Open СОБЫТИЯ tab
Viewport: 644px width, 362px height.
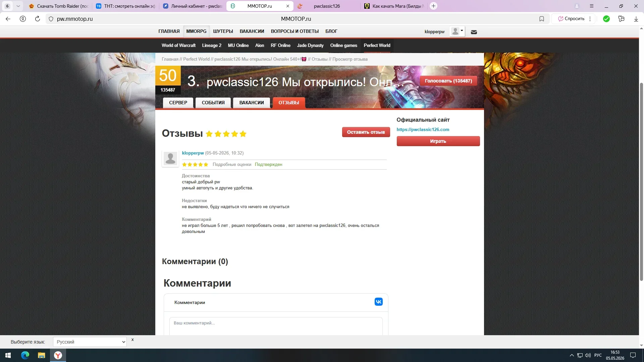213,103
